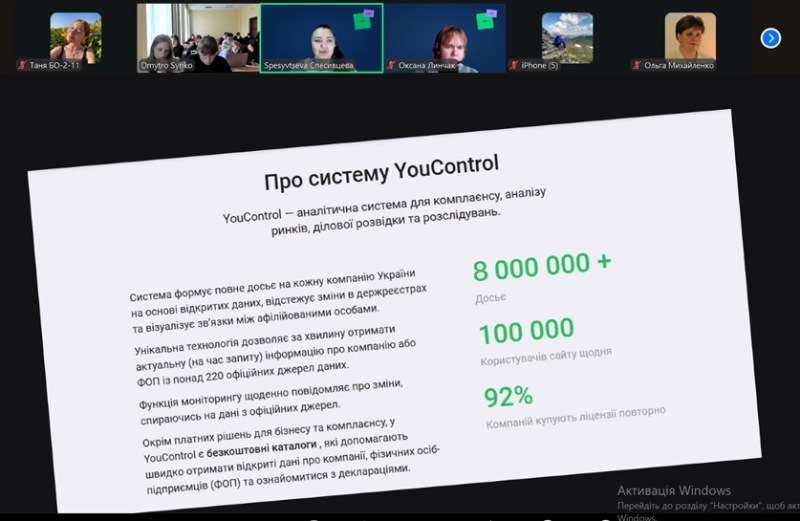This screenshot has height=521, width=800.
Task: Click Компаній купують ліцензії повторно label
Action: (x=576, y=417)
